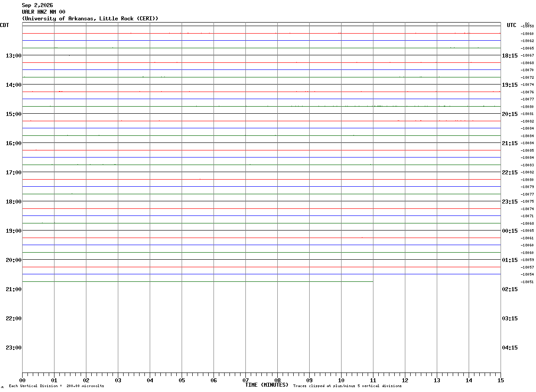Select the 17:00 CDT hour marker
This screenshot has height=392, width=536.
13,172
